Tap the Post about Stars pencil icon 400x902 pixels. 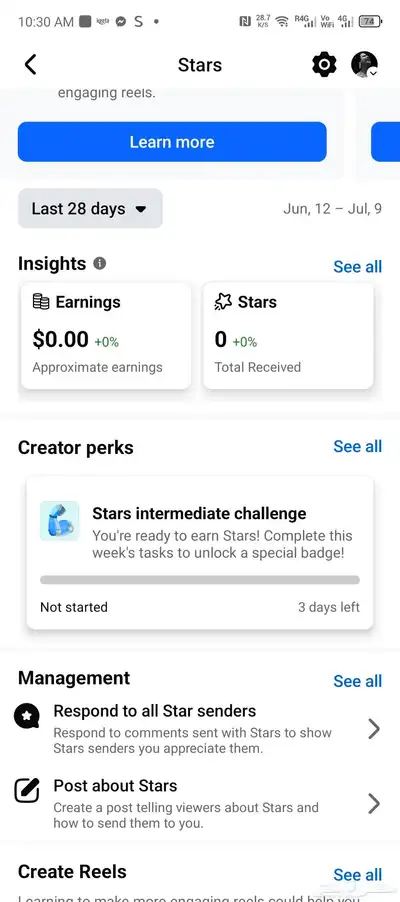coord(27,790)
